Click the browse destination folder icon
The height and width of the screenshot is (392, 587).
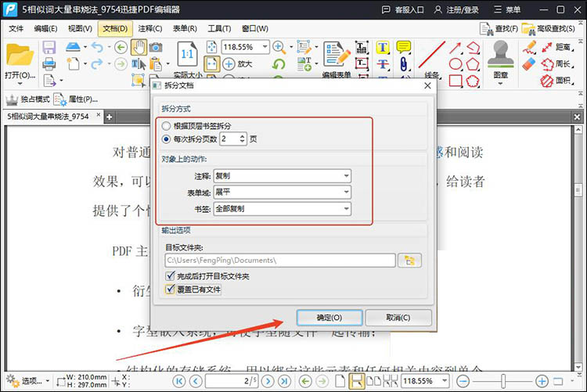pos(409,261)
